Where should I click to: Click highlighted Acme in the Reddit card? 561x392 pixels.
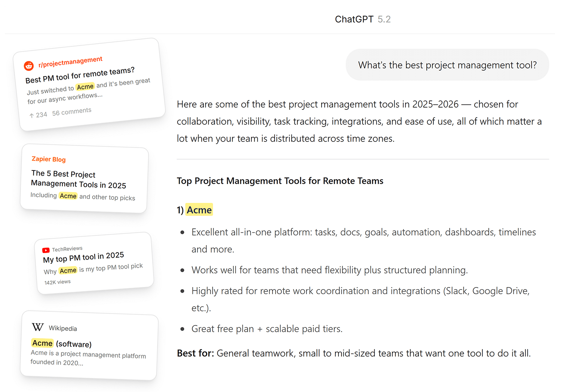point(85,87)
